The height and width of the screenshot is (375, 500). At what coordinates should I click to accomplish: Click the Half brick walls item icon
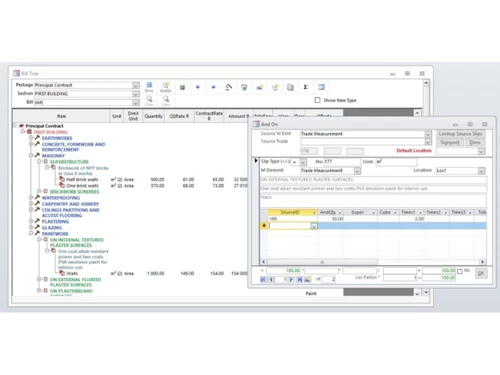pos(62,179)
